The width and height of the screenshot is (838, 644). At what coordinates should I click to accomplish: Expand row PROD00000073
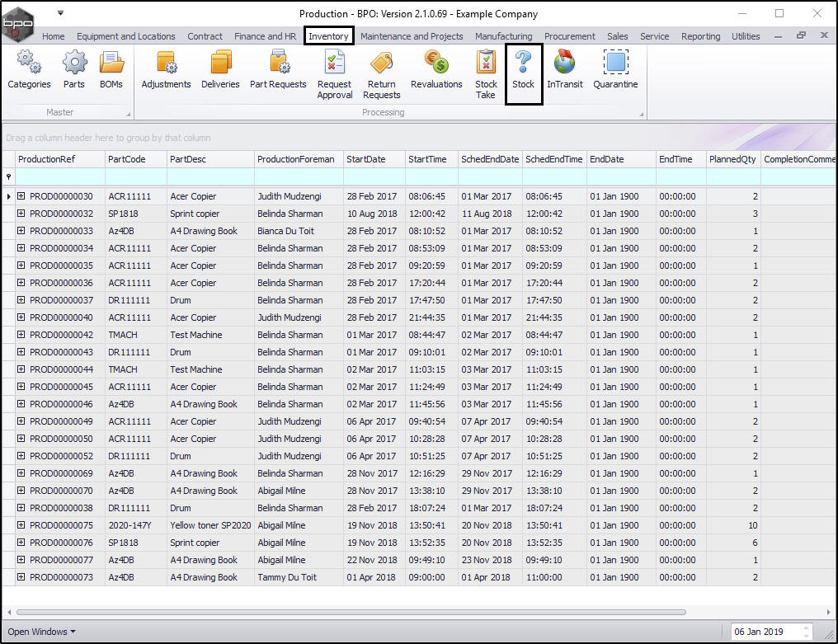coord(21,577)
